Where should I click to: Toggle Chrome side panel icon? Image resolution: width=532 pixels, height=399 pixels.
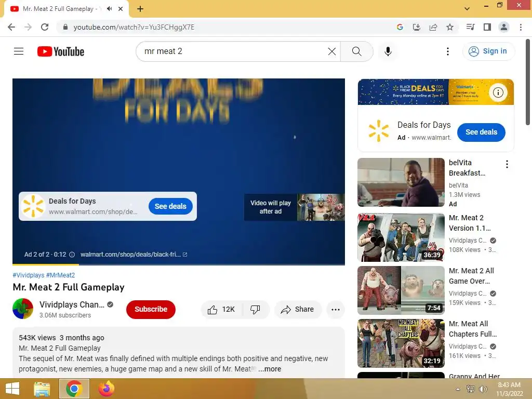487,27
